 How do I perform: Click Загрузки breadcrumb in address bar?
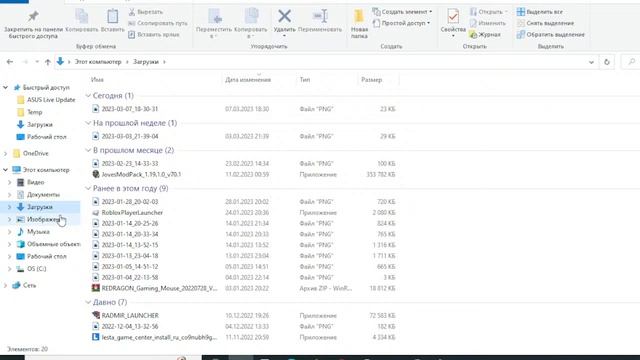pos(146,62)
